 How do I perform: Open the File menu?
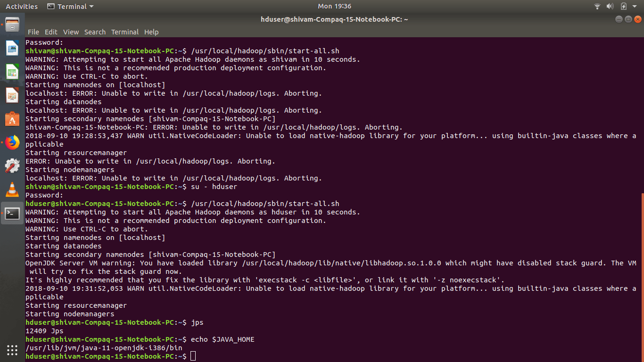(x=33, y=32)
